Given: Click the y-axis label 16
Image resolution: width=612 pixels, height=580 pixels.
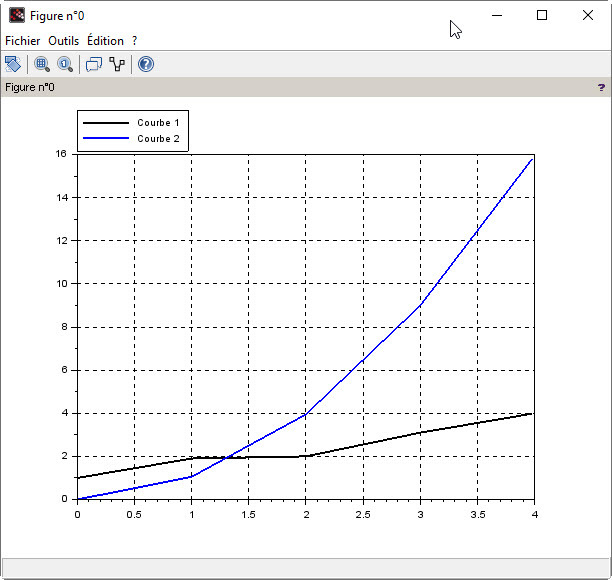Looking at the screenshot, I should [x=61, y=154].
